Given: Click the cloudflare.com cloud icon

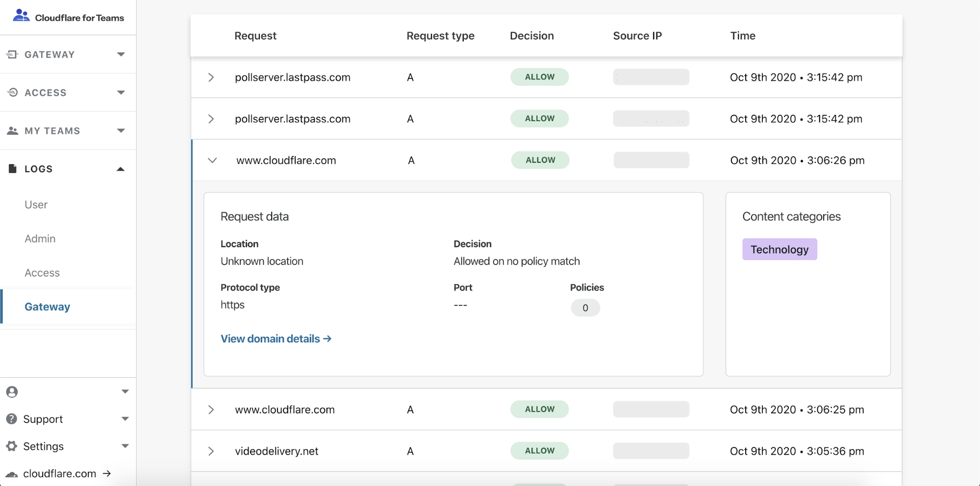Looking at the screenshot, I should pos(12,474).
